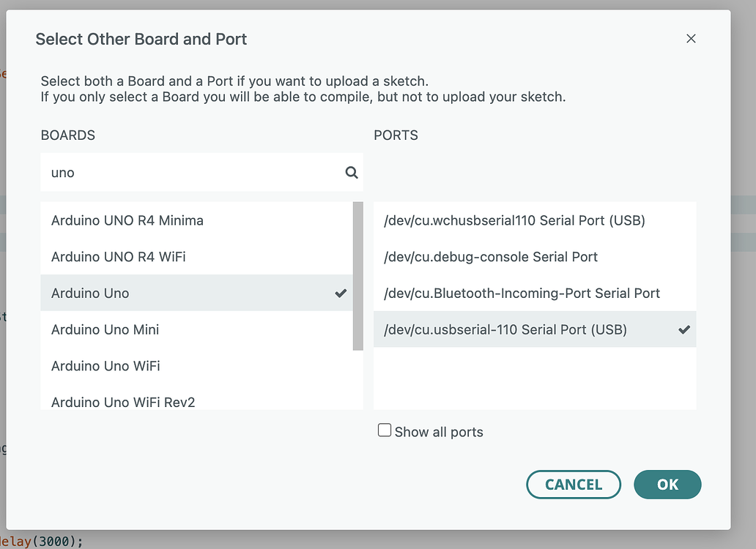Click the currently selected Arduino Uno entry
Screen dimensions: 756x549
[90, 293]
